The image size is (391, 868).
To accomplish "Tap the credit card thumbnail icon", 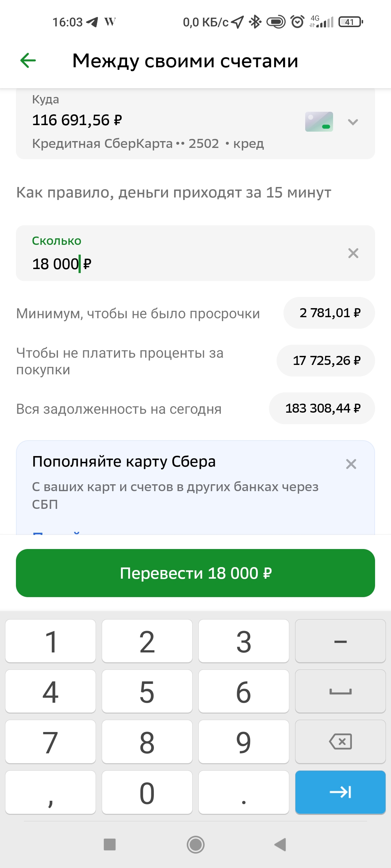I will point(319,122).
